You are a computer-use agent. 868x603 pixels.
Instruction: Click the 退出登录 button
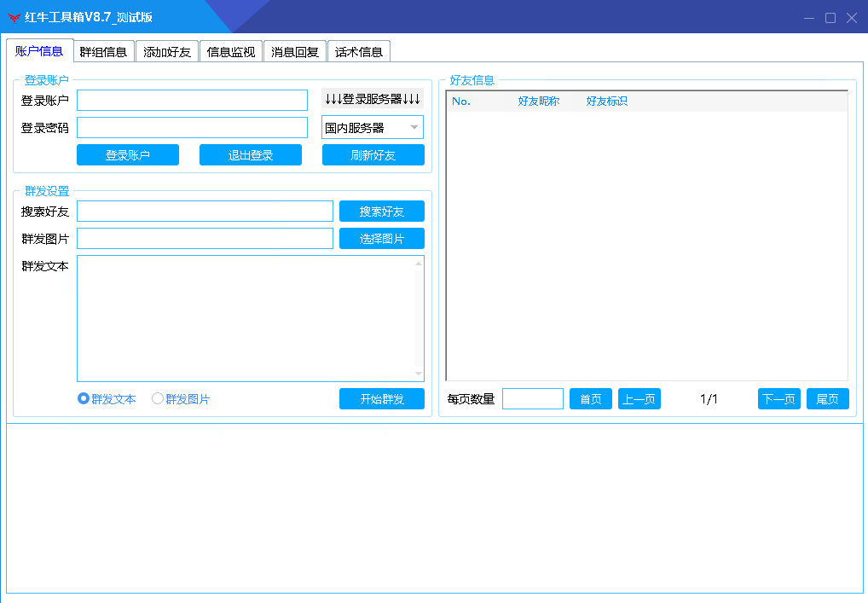coord(250,155)
